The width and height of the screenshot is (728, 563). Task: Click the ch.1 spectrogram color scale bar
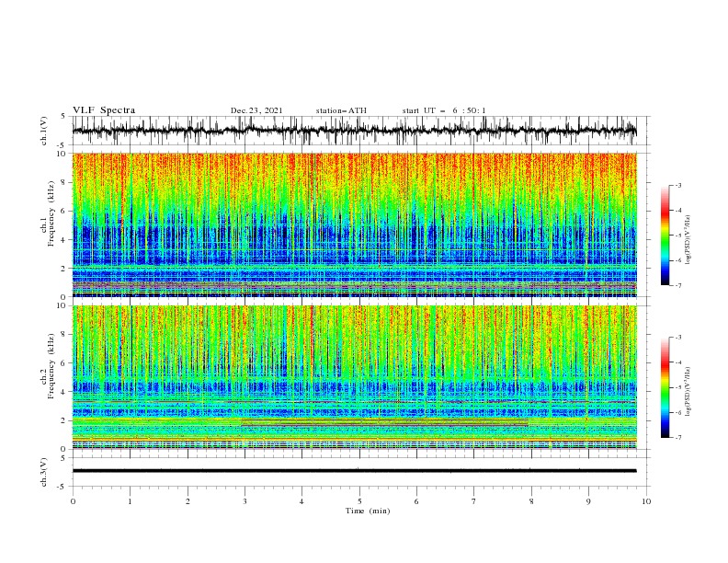(665, 235)
